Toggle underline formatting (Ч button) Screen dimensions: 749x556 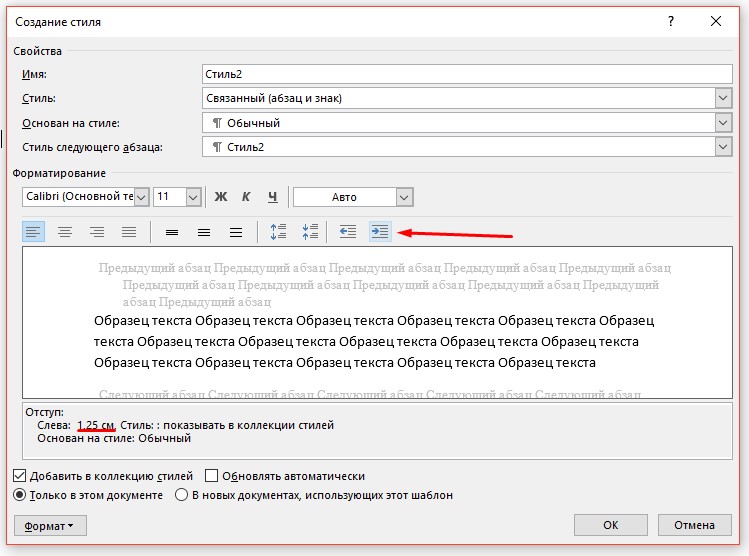272,197
